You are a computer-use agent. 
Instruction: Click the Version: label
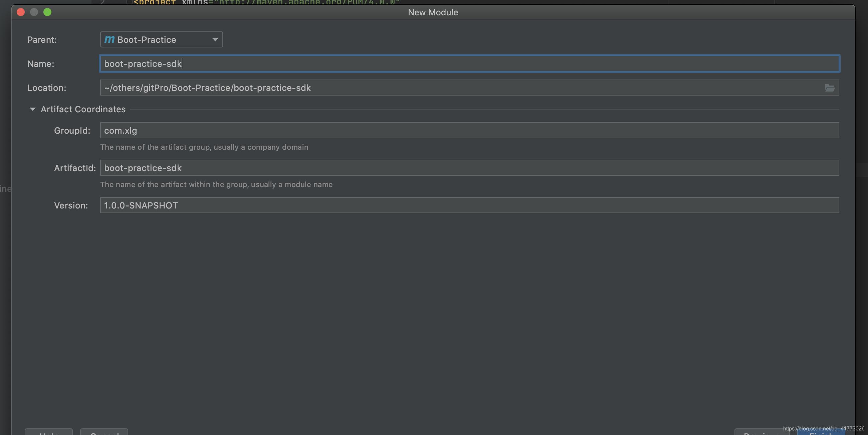[x=71, y=206]
